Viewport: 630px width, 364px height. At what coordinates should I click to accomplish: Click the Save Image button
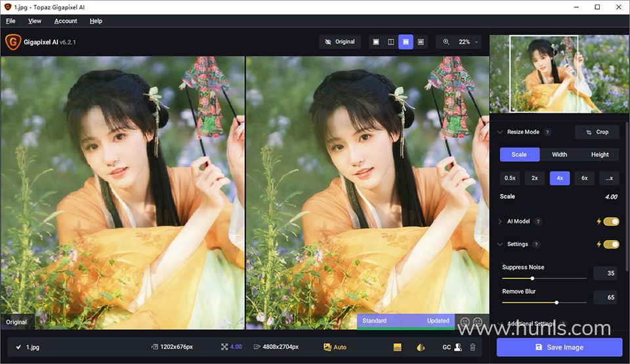tap(559, 347)
